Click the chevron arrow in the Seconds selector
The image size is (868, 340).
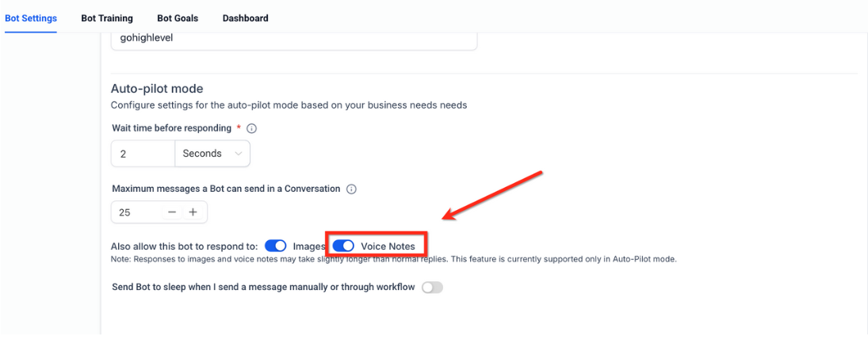[x=238, y=154]
